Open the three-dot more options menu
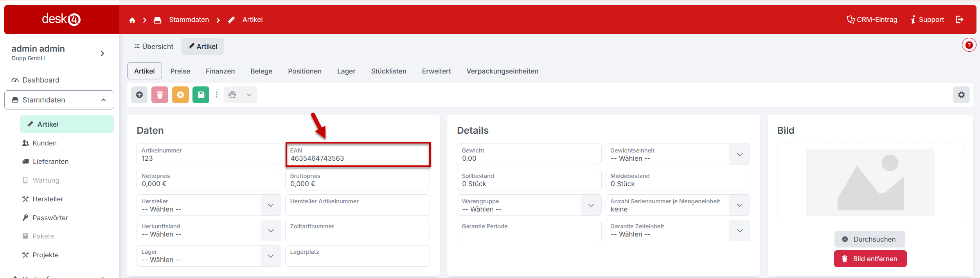Screen dimensions: 980x278 [x=216, y=95]
